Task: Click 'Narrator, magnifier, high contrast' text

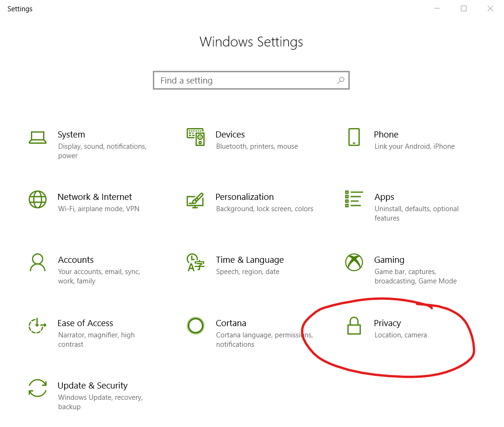Action: pos(97,339)
